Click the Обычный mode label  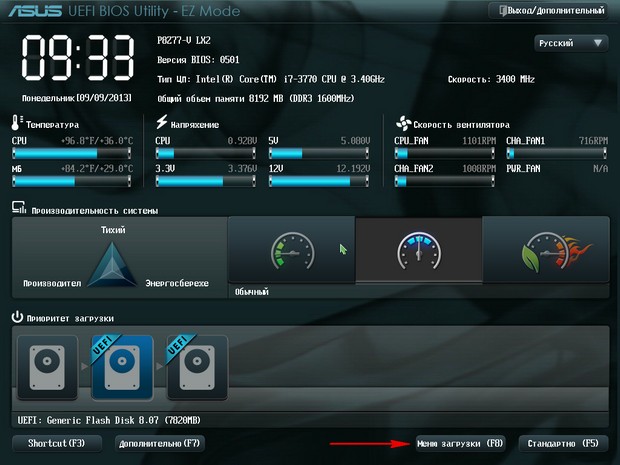(252, 292)
